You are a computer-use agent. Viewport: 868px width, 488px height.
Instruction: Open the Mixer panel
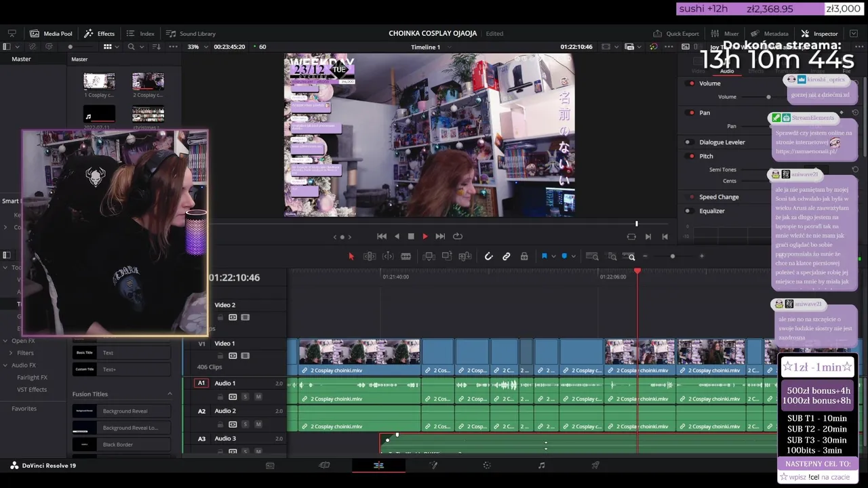point(725,33)
